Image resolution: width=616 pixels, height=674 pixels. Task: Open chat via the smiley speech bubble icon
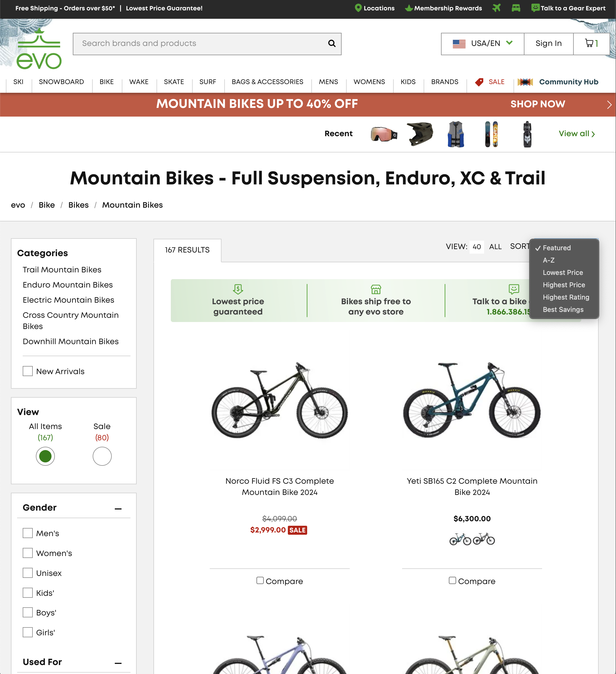pos(535,8)
